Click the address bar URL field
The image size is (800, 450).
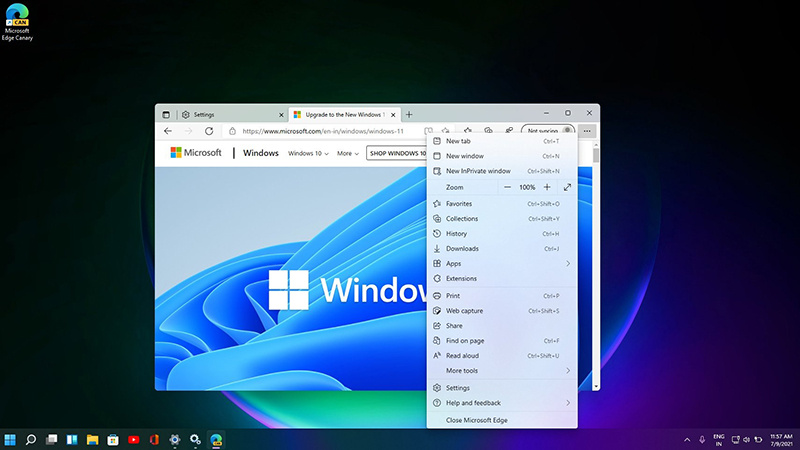(x=323, y=131)
